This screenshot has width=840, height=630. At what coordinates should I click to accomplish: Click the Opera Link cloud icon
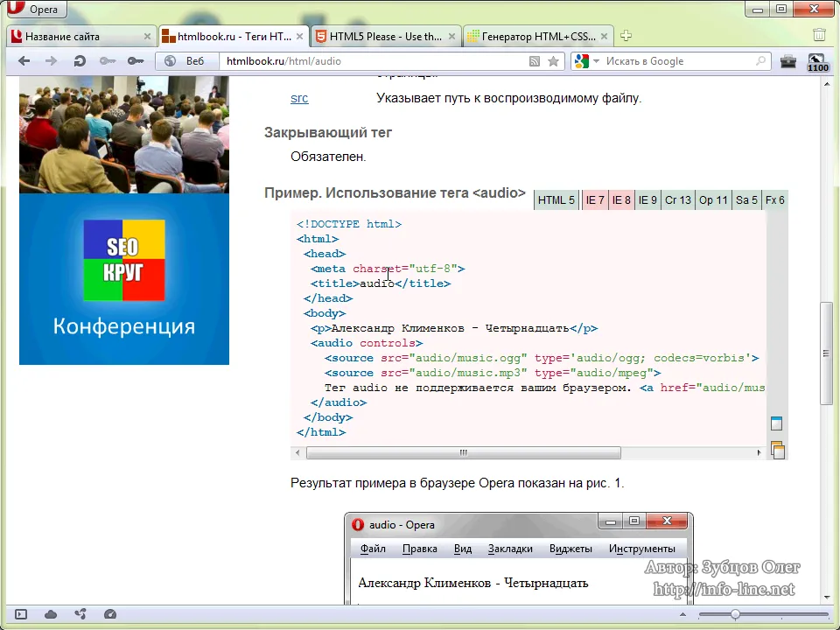click(51, 614)
